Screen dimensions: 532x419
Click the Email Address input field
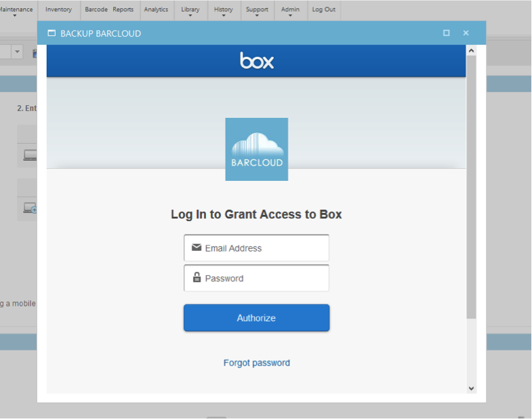(x=256, y=248)
